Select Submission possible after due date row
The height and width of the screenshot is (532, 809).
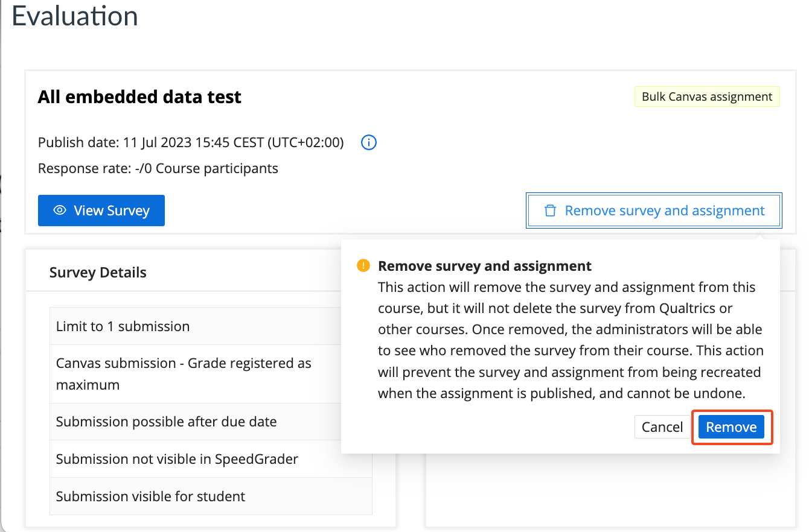167,422
